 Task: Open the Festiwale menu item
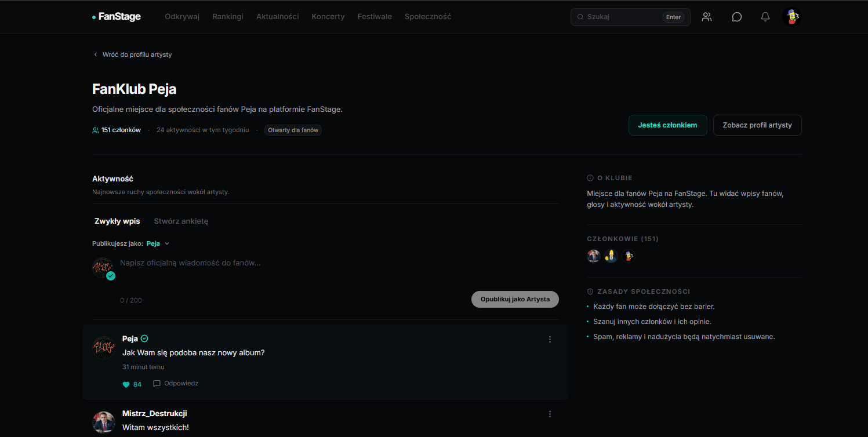[x=375, y=17]
